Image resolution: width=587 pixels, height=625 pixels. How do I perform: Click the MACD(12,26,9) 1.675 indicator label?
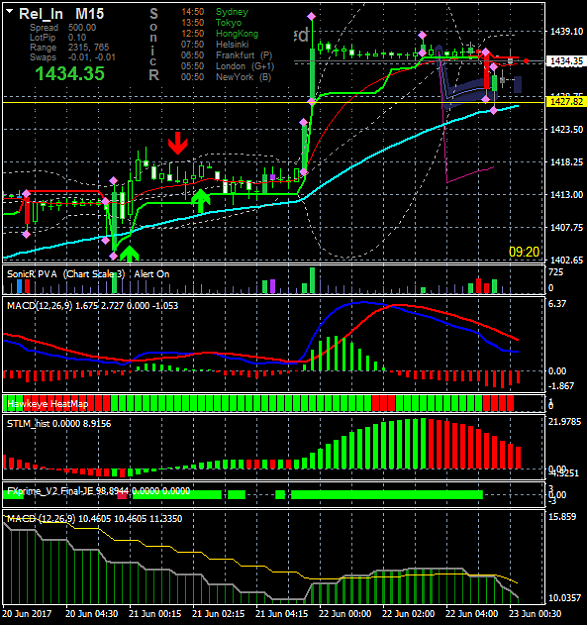[92, 306]
